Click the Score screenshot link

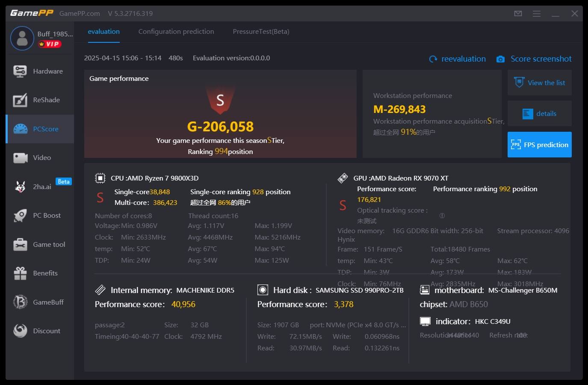(541, 59)
